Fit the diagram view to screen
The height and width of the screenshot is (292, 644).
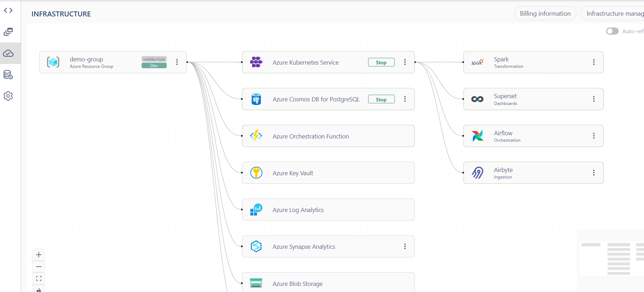tap(39, 278)
